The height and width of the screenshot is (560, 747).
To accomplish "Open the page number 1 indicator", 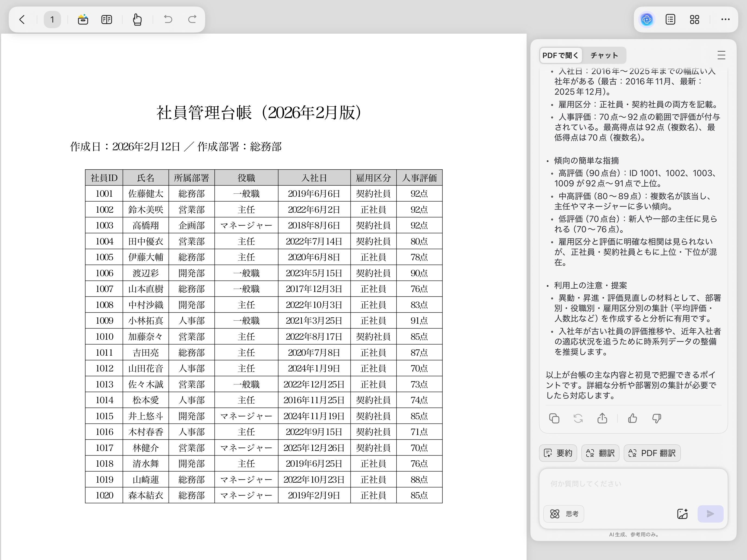I will pyautogui.click(x=52, y=20).
